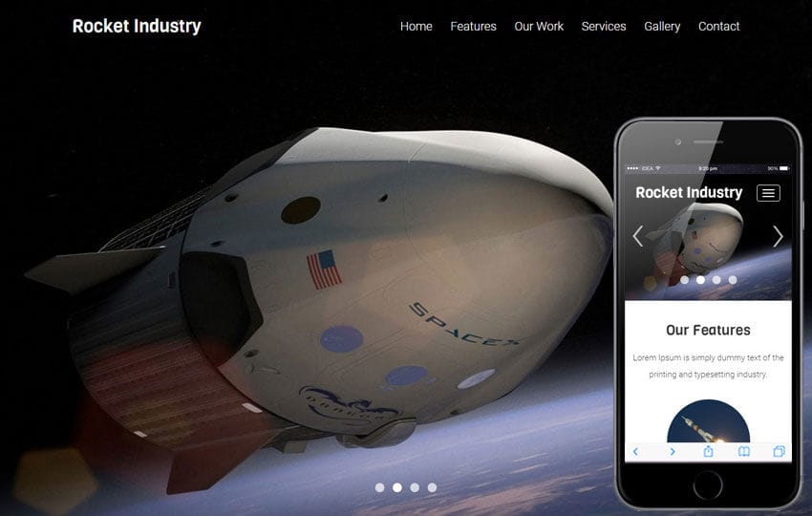The width and height of the screenshot is (812, 516).
Task: Tap the phone slider's right arrow
Action: click(778, 236)
